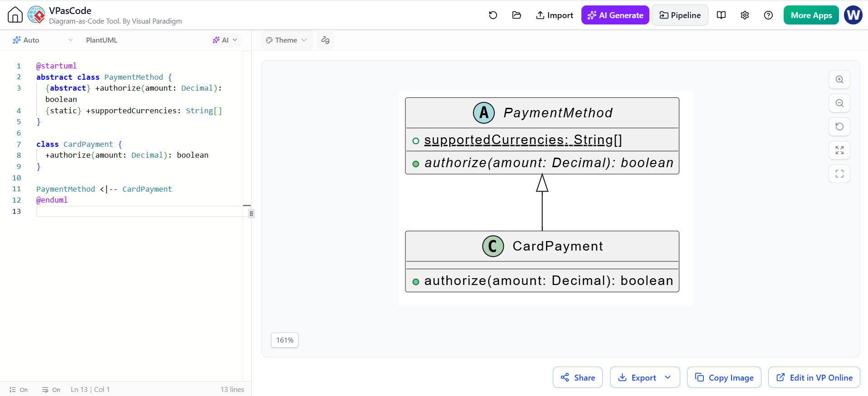Click the 161% zoom level indicator

coord(285,340)
